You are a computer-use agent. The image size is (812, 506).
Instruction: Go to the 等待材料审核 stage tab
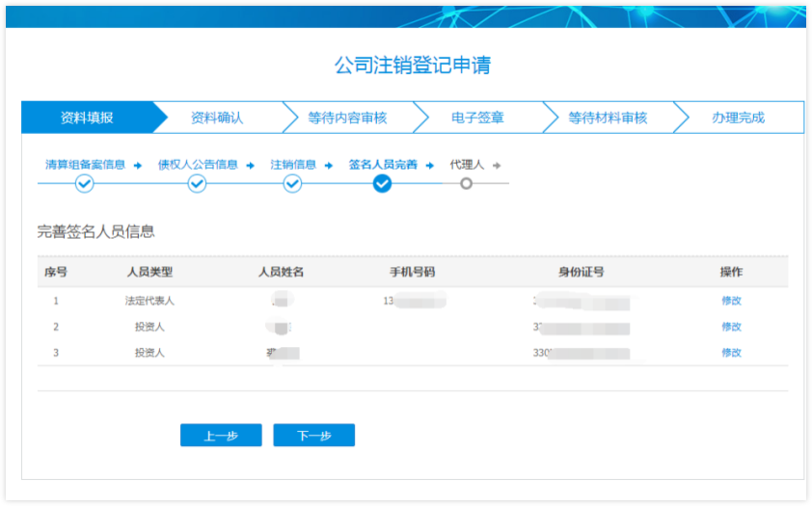coord(608,118)
